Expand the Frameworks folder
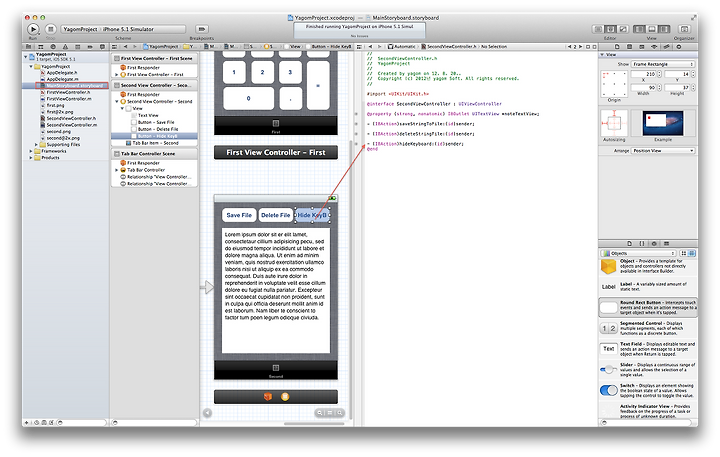 point(31,151)
